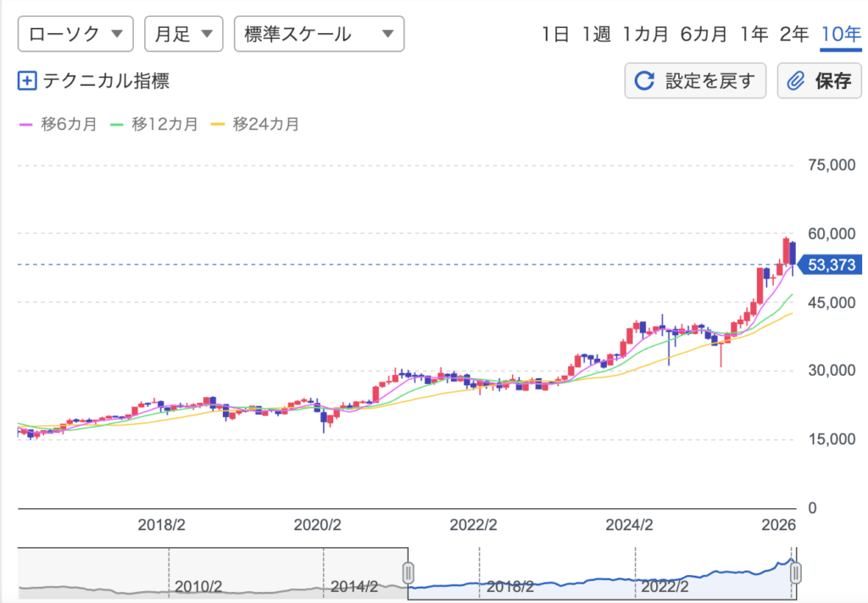Switch to the 1カ月 range
Screen dimensions: 868x603
point(644,35)
